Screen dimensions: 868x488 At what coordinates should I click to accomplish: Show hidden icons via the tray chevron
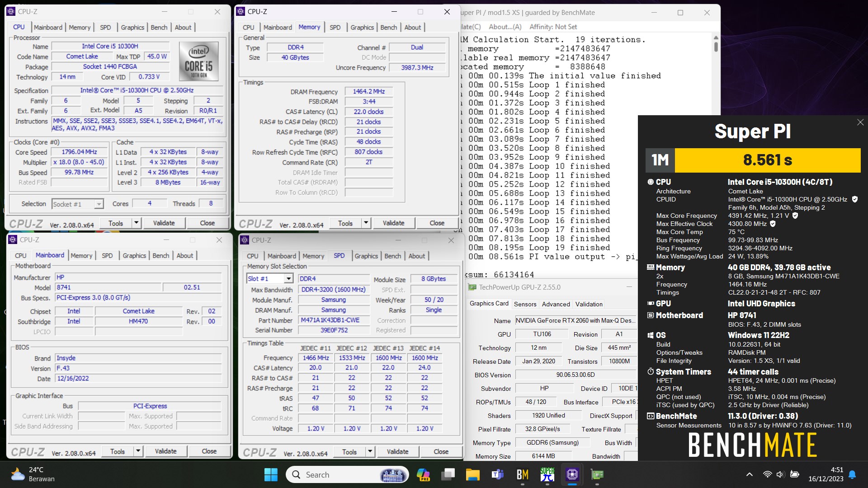click(x=749, y=474)
